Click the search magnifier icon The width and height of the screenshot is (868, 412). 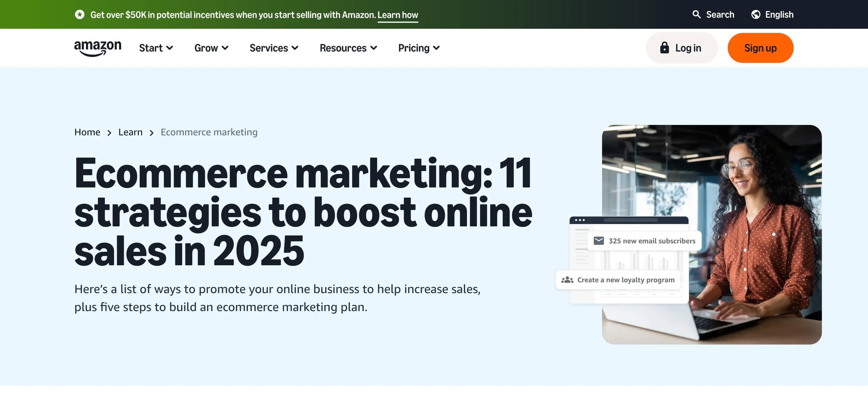click(x=696, y=14)
